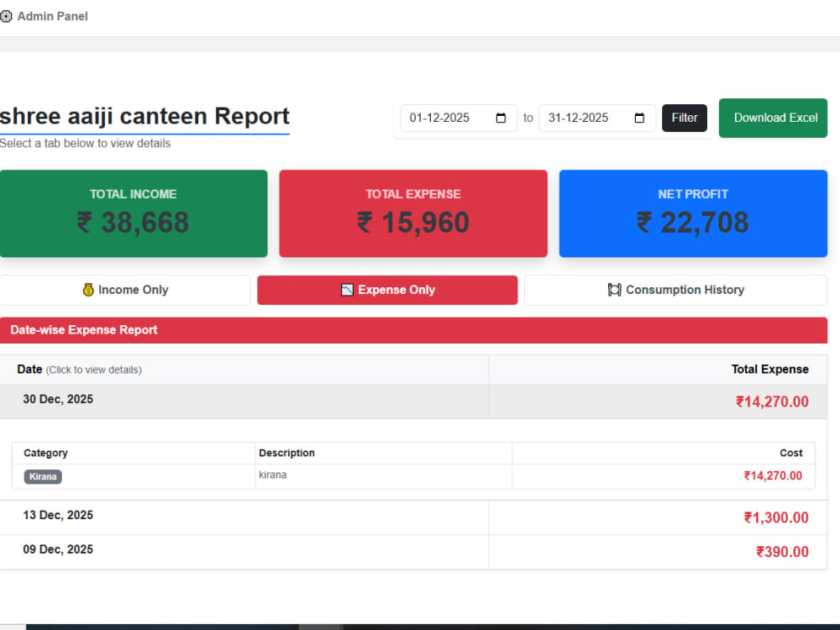The height and width of the screenshot is (630, 840).
Task: Edit the end date field 31-12-2025
Action: (x=596, y=118)
